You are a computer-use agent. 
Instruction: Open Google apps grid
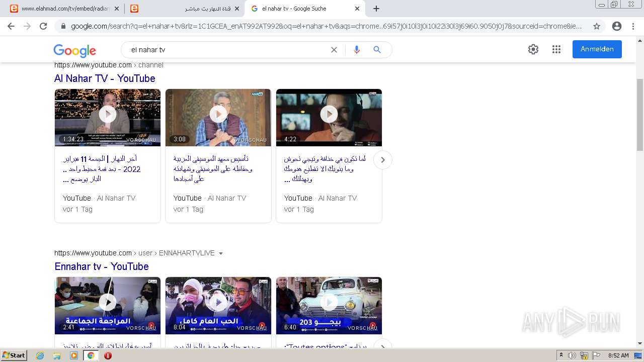click(x=556, y=49)
